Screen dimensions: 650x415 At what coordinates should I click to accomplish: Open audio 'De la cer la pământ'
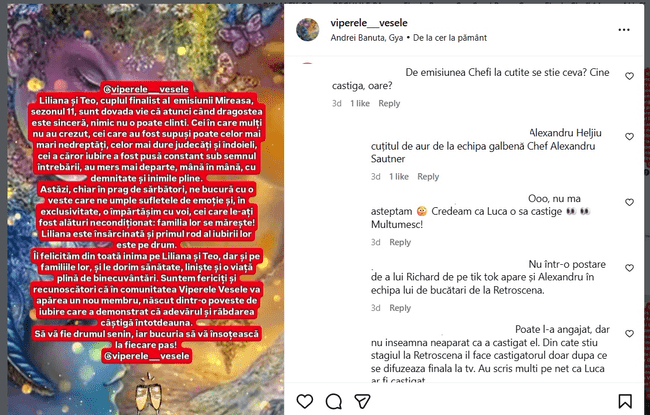[x=450, y=38]
